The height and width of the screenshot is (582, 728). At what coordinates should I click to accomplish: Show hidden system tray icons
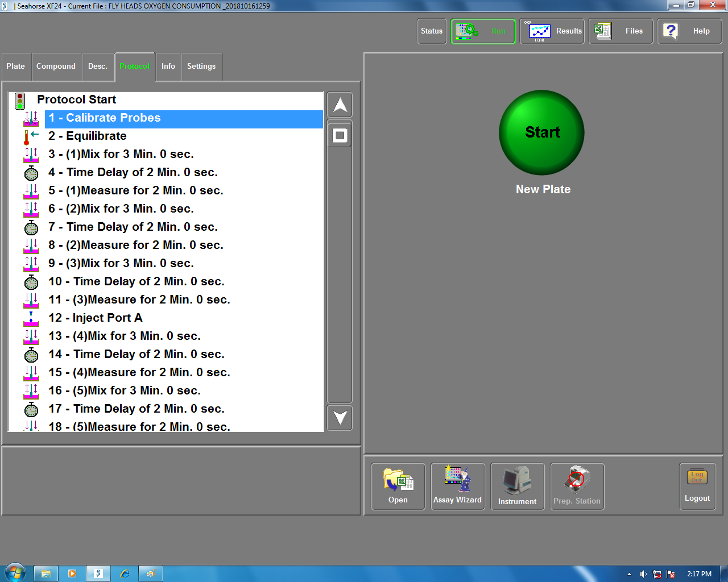[629, 574]
